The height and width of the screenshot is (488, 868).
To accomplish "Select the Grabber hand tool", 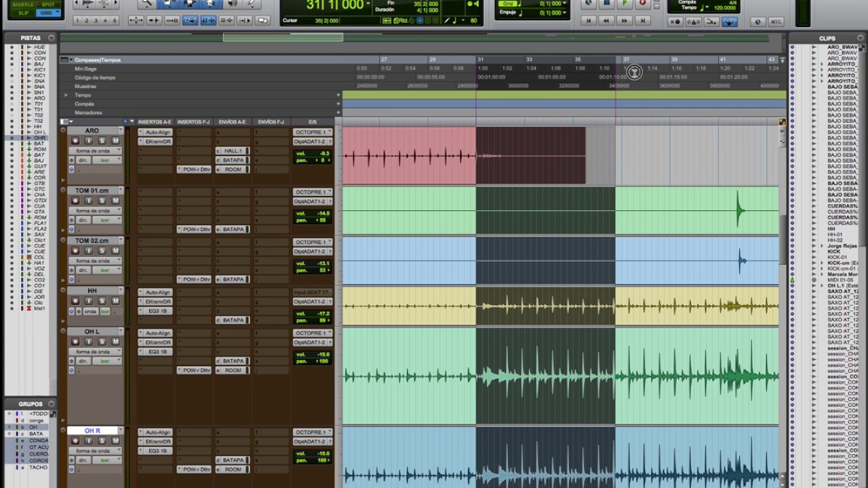I will click(210, 4).
